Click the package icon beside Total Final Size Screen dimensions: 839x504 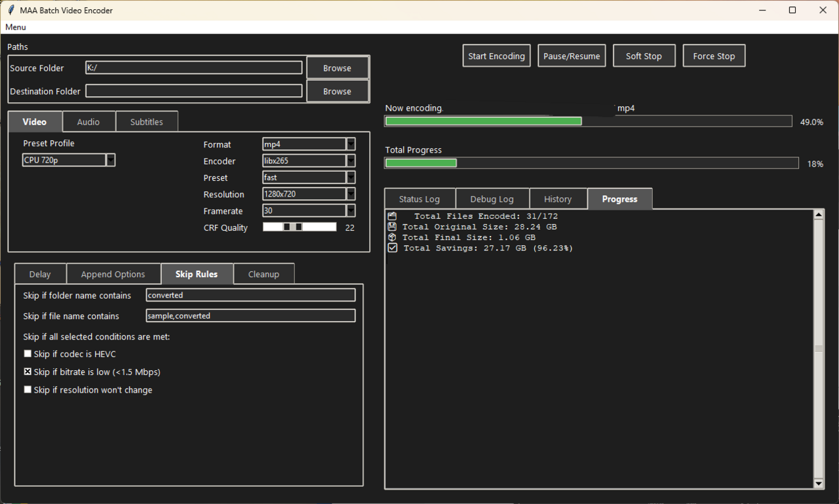tap(392, 237)
